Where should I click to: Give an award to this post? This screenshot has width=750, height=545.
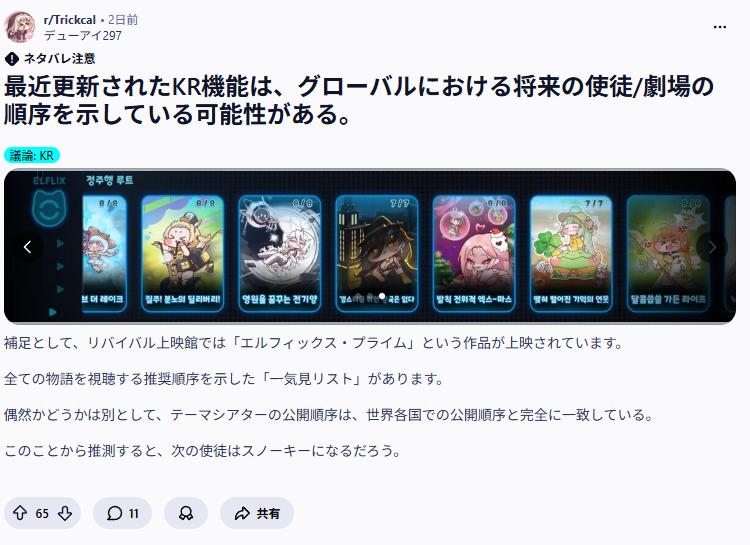(186, 513)
